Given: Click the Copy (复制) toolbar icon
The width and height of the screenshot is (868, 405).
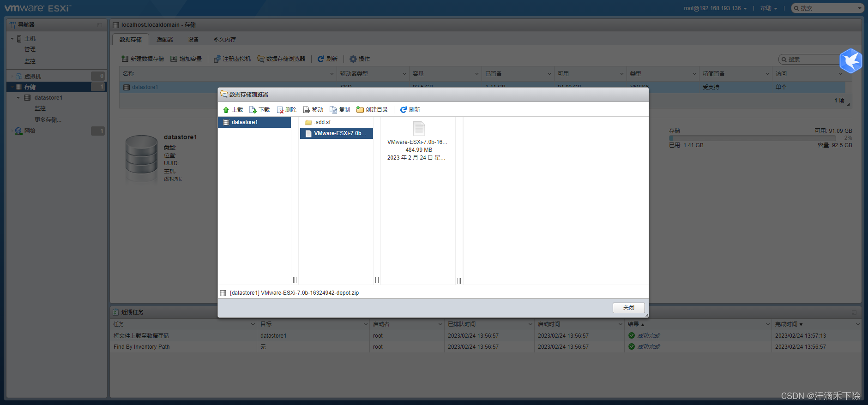Looking at the screenshot, I should coord(333,110).
